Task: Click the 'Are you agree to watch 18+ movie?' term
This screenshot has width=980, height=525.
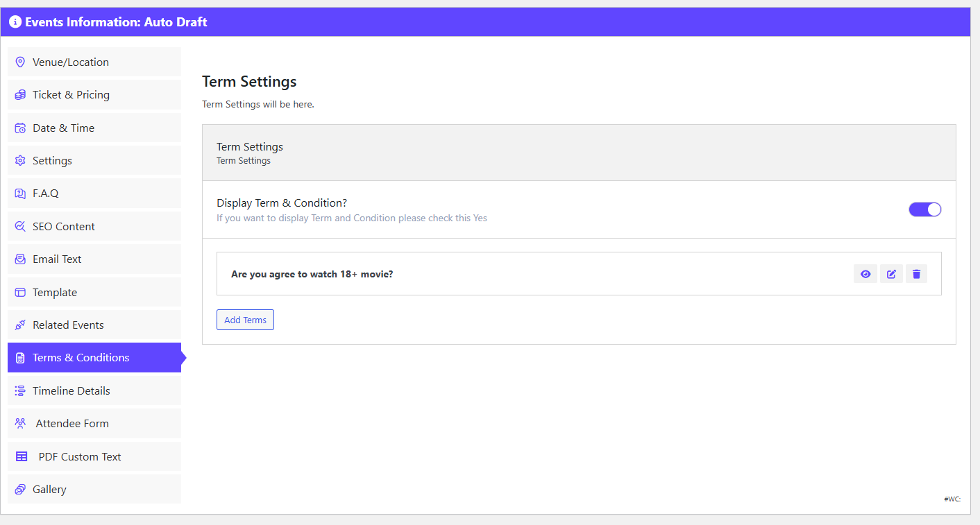Action: 312,274
